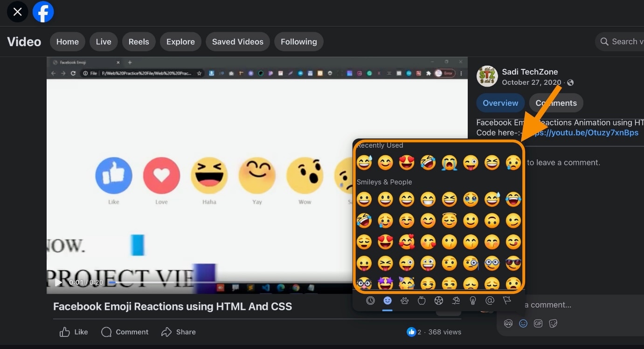Toggle the emoji picker smiley icon
The height and width of the screenshot is (349, 644).
(523, 323)
